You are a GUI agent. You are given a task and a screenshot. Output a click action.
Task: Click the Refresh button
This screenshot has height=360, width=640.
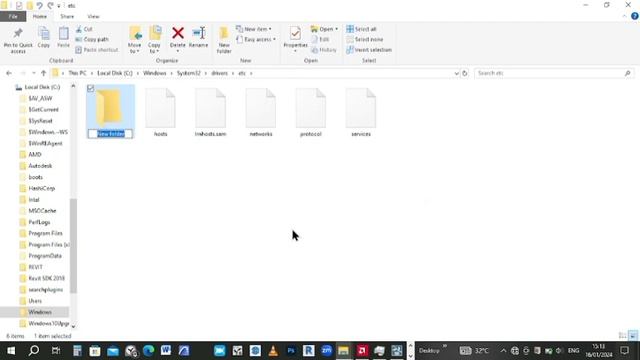point(464,73)
